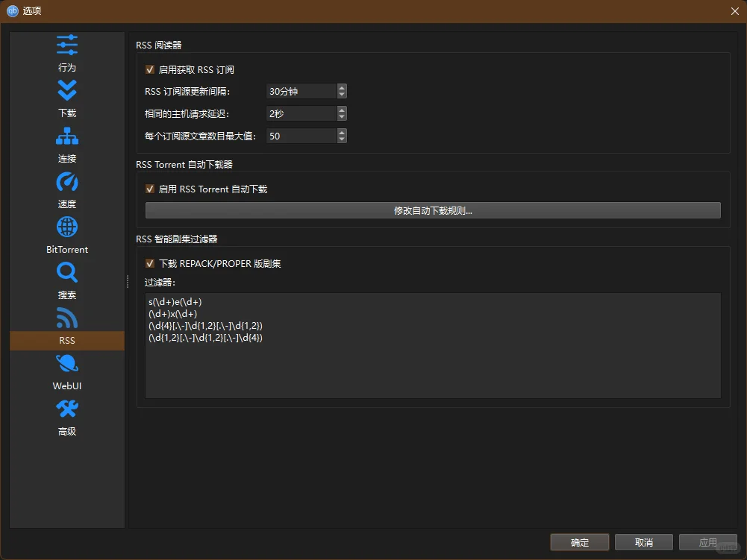The width and height of the screenshot is (747, 560).
Task: Decrease RSS 订阅源更新间隔 with down arrow
Action: click(x=342, y=95)
